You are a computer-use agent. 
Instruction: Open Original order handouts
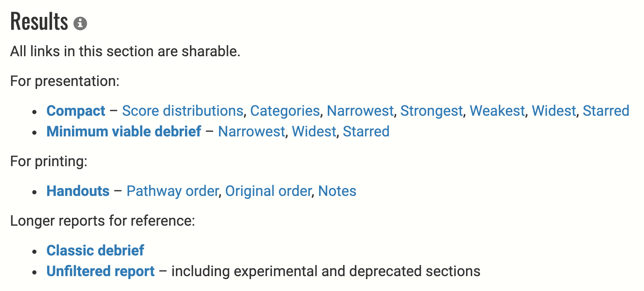pyautogui.click(x=268, y=191)
